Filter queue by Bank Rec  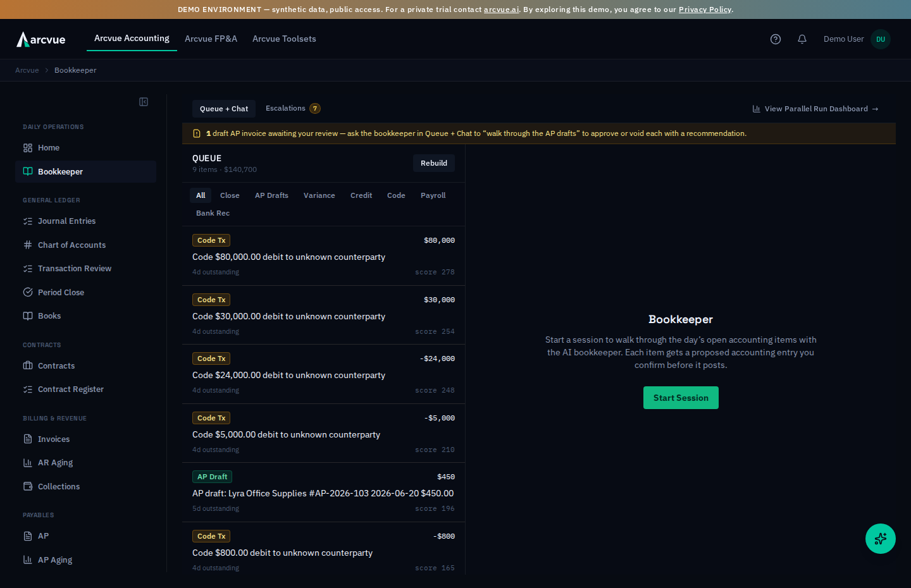pos(213,213)
